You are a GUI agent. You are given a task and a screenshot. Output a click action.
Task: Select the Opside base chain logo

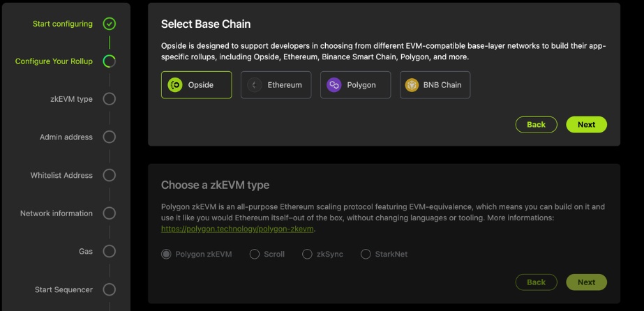click(x=175, y=85)
